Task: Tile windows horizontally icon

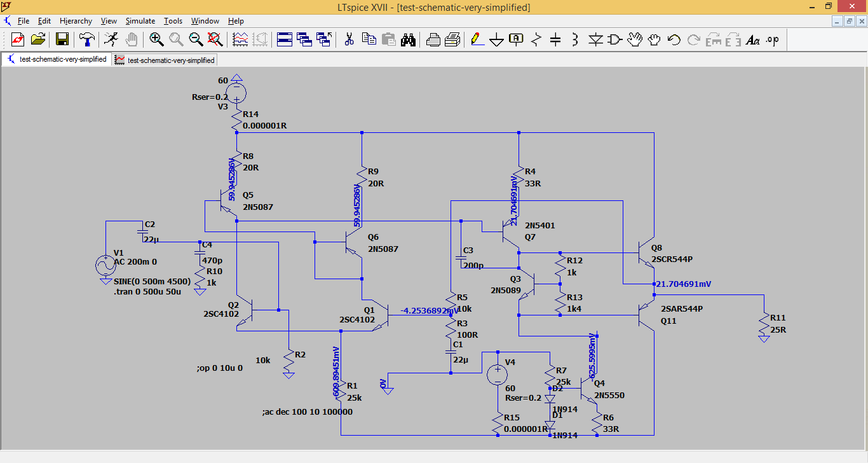Action: (x=285, y=39)
